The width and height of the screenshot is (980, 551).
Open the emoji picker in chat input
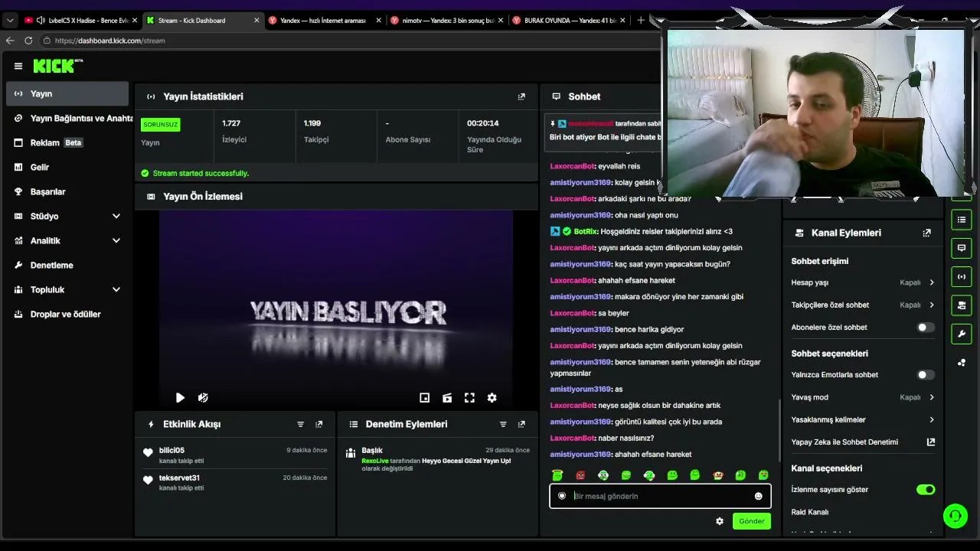pyautogui.click(x=759, y=496)
